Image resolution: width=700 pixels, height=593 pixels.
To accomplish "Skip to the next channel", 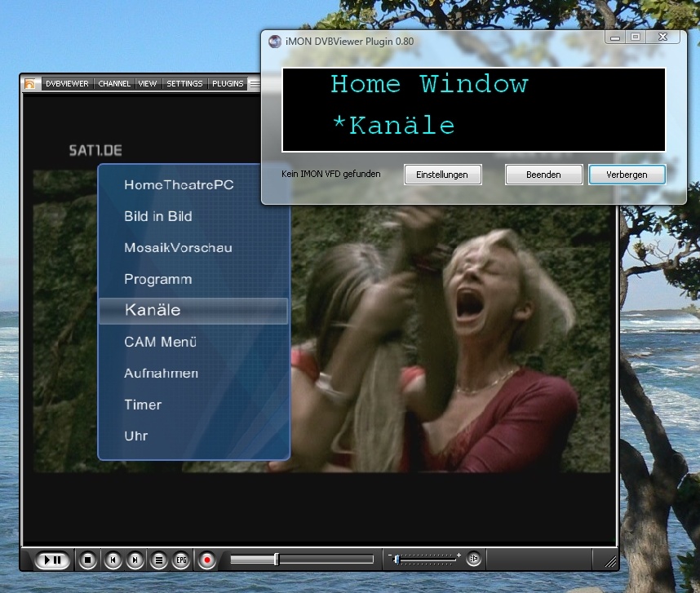I will tap(135, 560).
